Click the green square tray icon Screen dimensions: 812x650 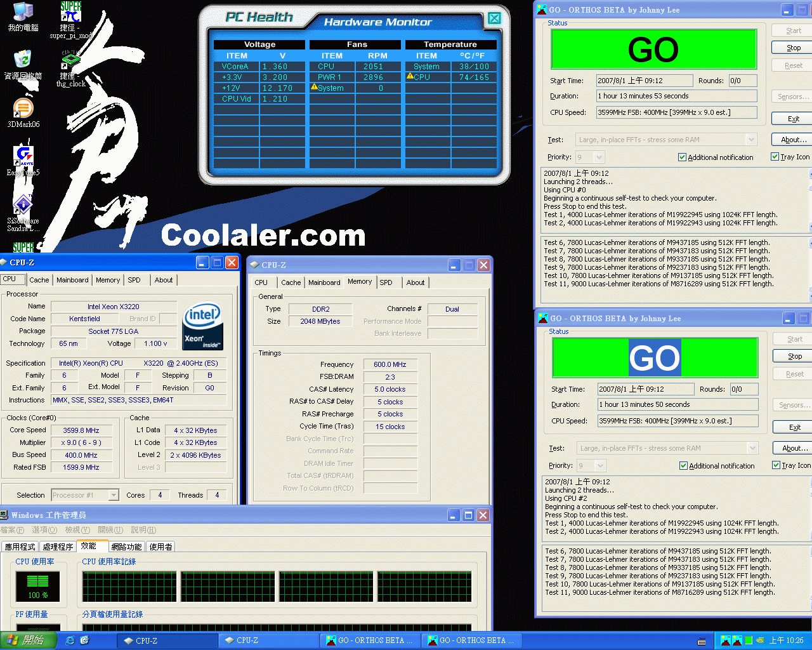coord(749,640)
